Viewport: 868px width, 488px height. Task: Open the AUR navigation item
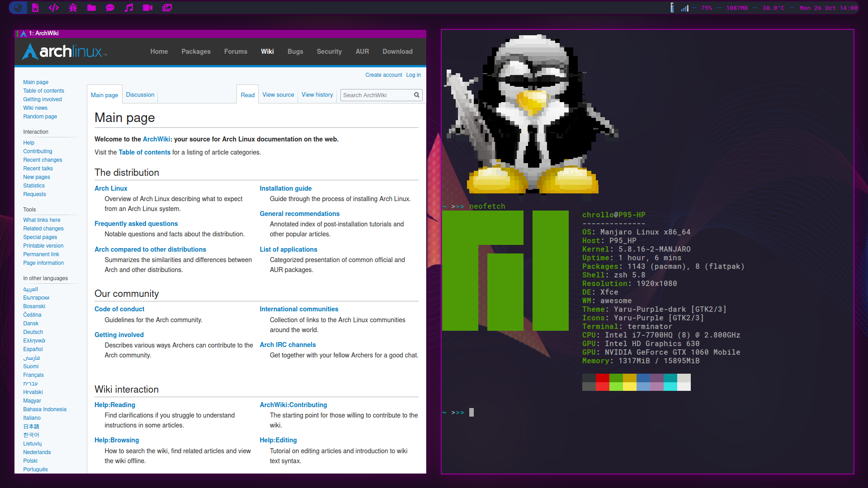point(362,52)
